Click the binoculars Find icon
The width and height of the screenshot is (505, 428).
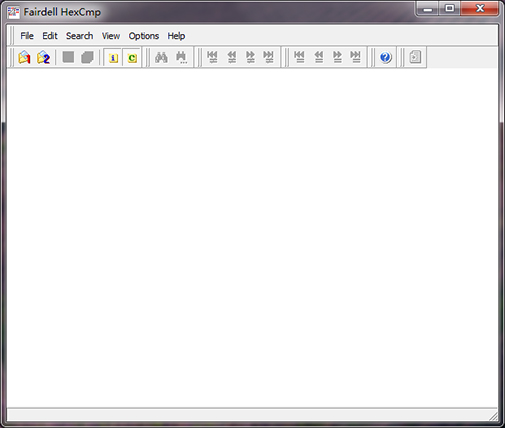point(161,57)
